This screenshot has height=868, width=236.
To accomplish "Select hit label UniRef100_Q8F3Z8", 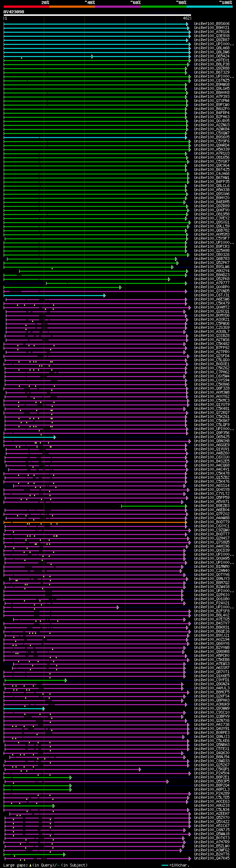I will pyautogui.click(x=212, y=389).
